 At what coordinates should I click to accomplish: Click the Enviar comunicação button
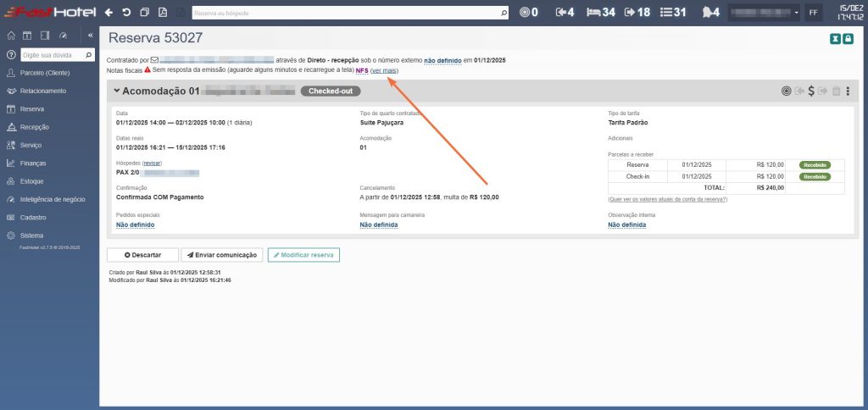(222, 255)
